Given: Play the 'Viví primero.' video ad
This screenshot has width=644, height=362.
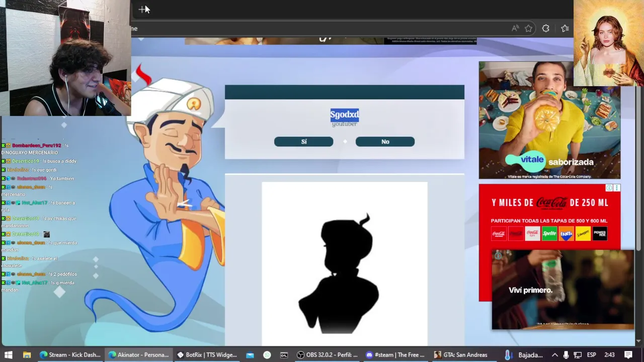Looking at the screenshot, I should tap(562, 290).
